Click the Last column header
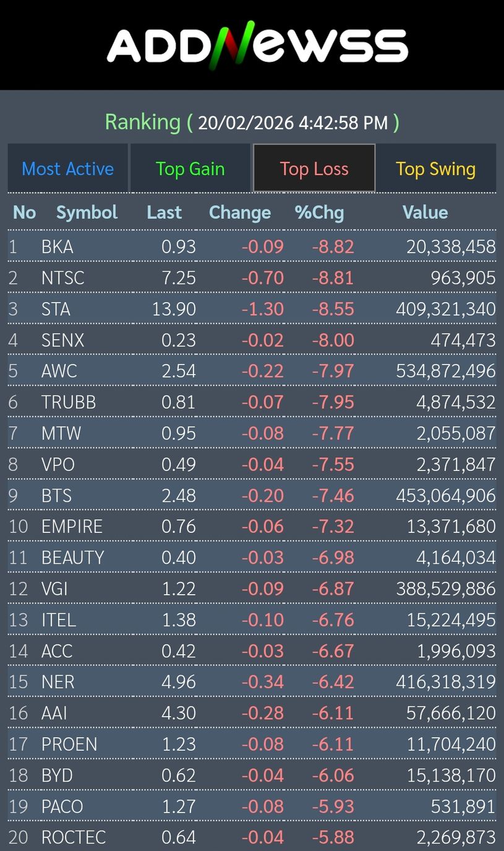The height and width of the screenshot is (851, 504). [x=164, y=212]
